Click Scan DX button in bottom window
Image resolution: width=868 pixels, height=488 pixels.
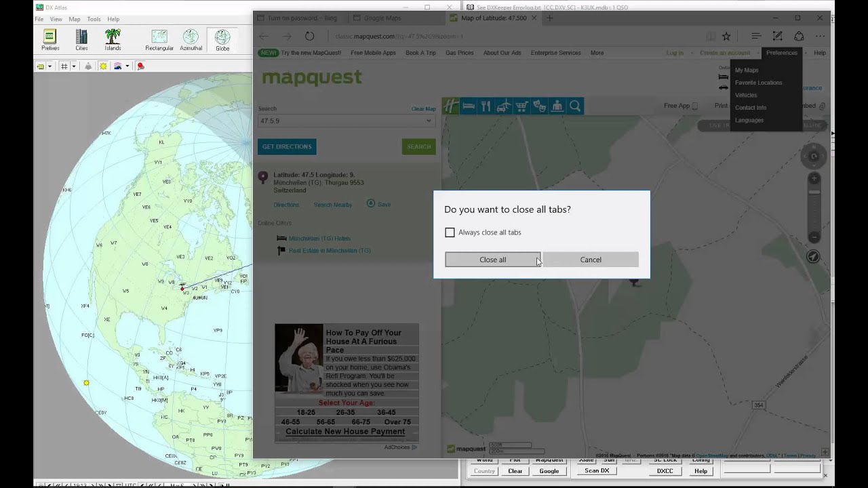pos(597,470)
